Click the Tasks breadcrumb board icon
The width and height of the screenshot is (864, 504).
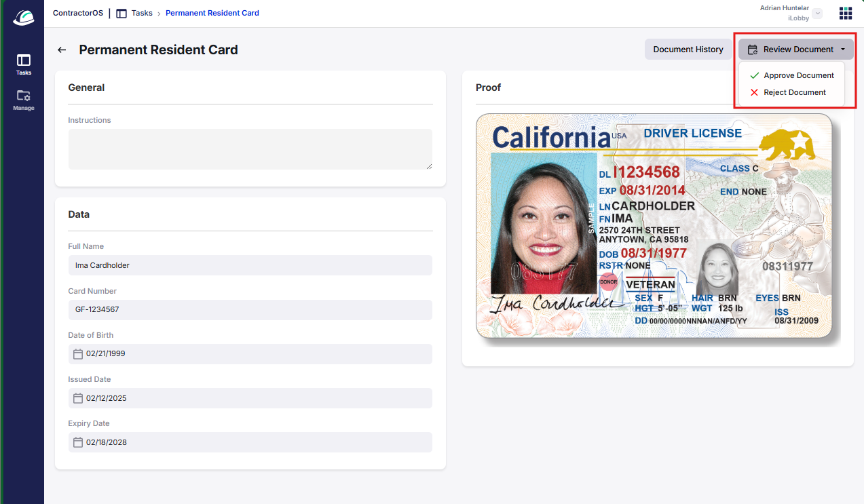(x=121, y=13)
